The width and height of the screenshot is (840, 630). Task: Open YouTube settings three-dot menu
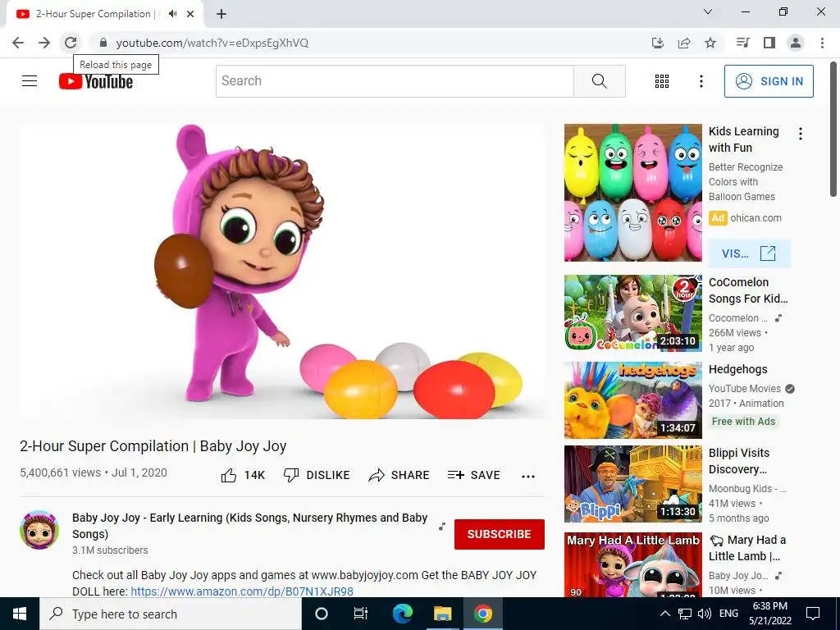(701, 81)
